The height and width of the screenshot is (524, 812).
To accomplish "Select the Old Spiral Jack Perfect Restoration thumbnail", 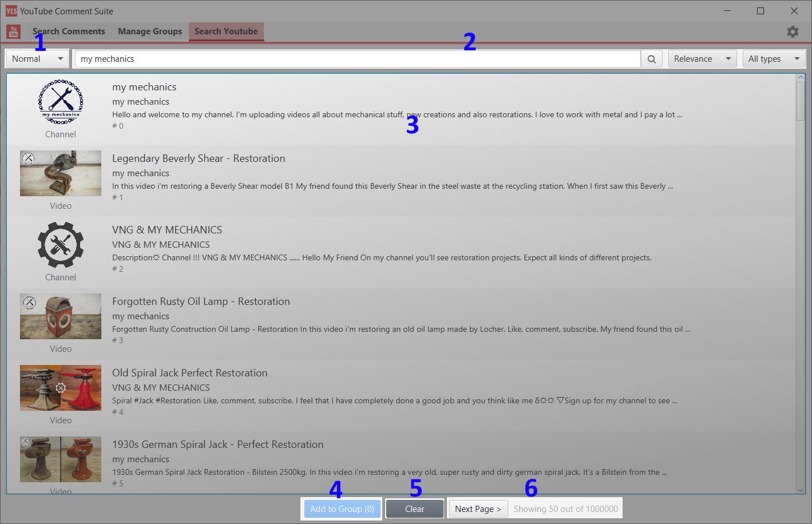I will point(61,388).
